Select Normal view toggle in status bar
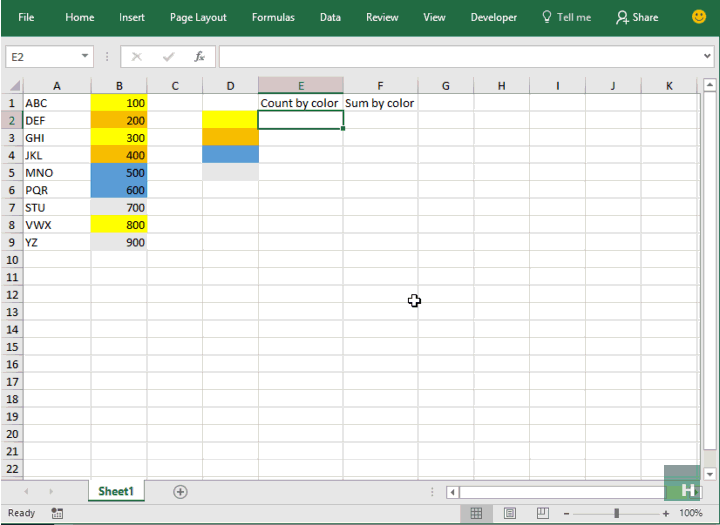720x525 pixels. pyautogui.click(x=476, y=513)
